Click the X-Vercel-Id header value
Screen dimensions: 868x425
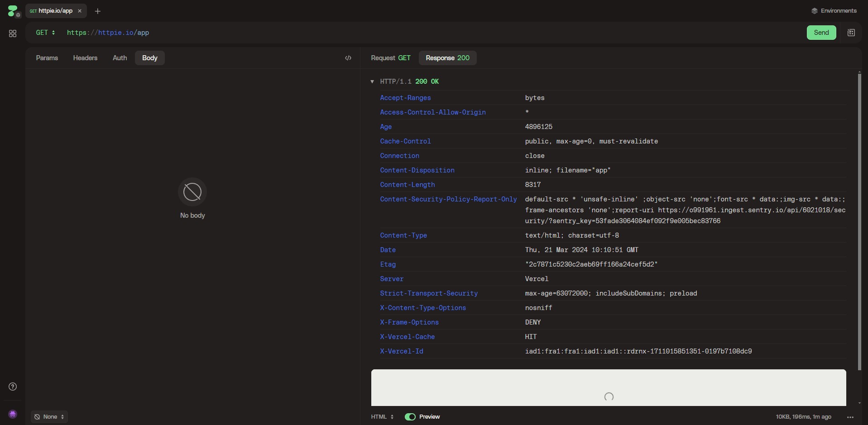tap(638, 351)
